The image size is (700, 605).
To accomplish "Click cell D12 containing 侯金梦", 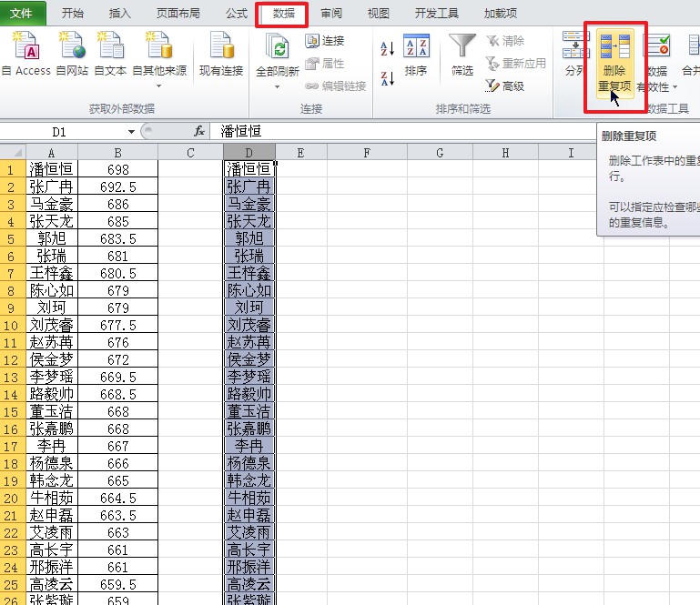I will tap(249, 359).
